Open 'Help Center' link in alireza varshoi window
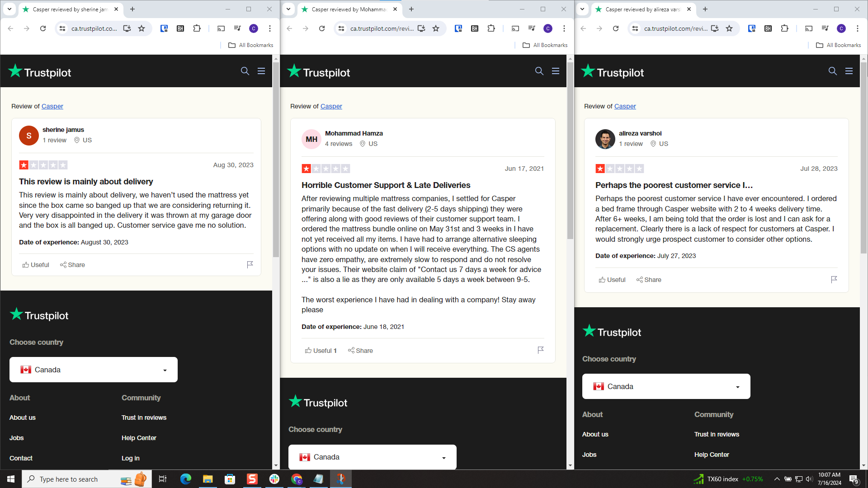 (x=712, y=455)
